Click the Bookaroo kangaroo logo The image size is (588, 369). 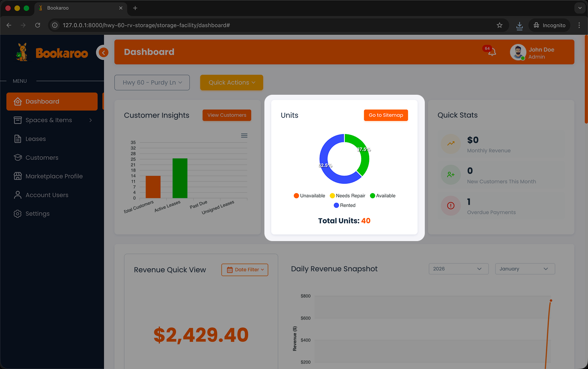[x=22, y=52]
